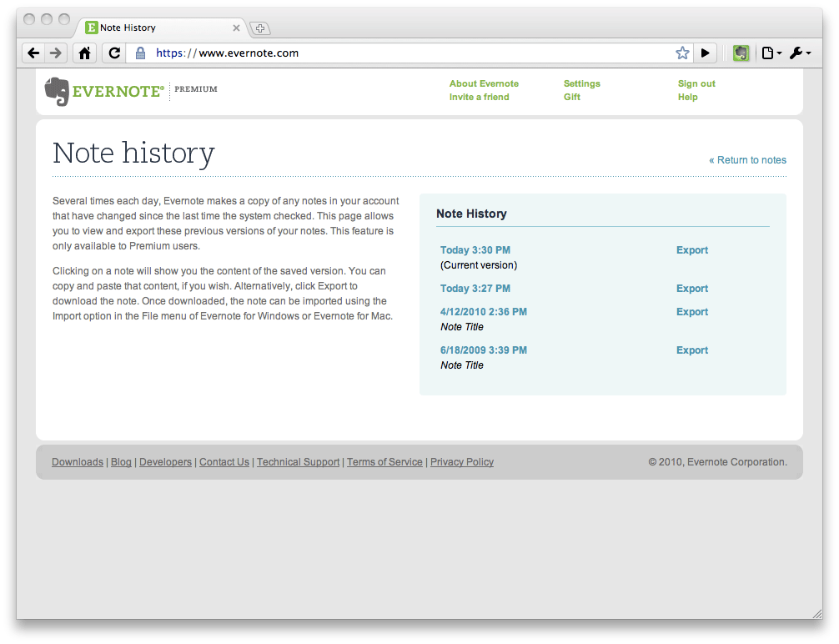Export the Today 3:30 PM version
The height and width of the screenshot is (644, 839).
pos(692,250)
